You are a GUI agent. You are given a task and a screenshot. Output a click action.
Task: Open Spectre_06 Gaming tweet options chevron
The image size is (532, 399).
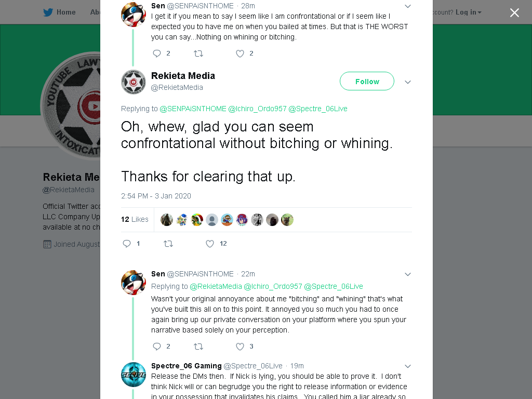coord(408,366)
